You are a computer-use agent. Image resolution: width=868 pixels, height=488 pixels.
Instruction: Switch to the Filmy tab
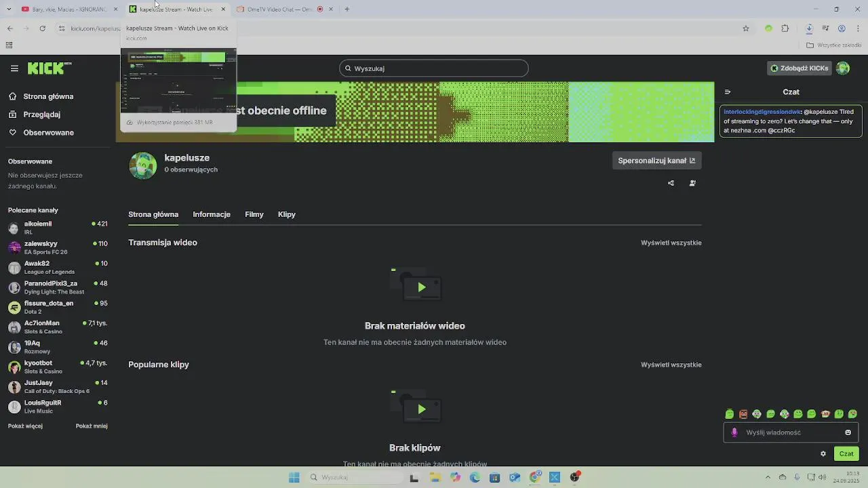click(x=254, y=214)
